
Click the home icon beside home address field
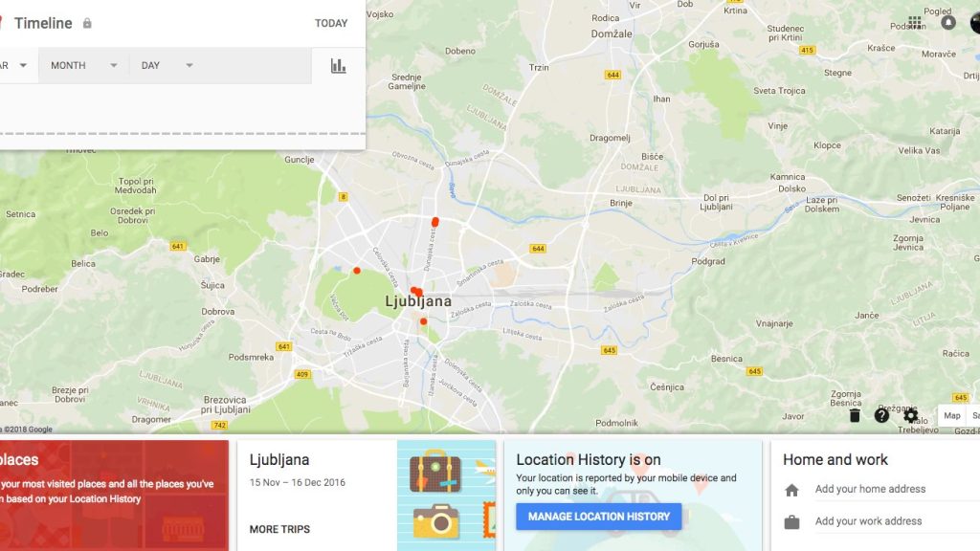click(791, 489)
